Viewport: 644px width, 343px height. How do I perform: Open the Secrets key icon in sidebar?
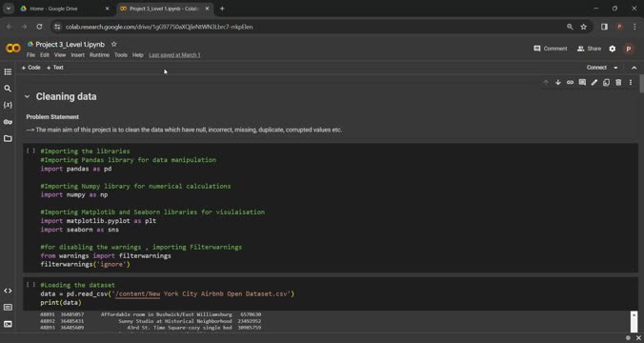[8, 122]
